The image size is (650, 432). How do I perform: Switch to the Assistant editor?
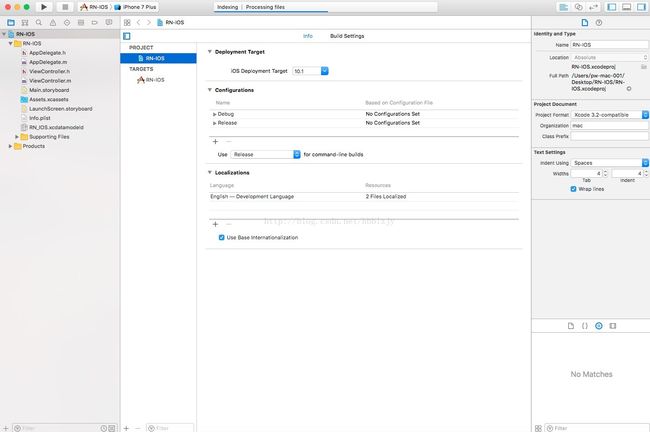(x=579, y=7)
